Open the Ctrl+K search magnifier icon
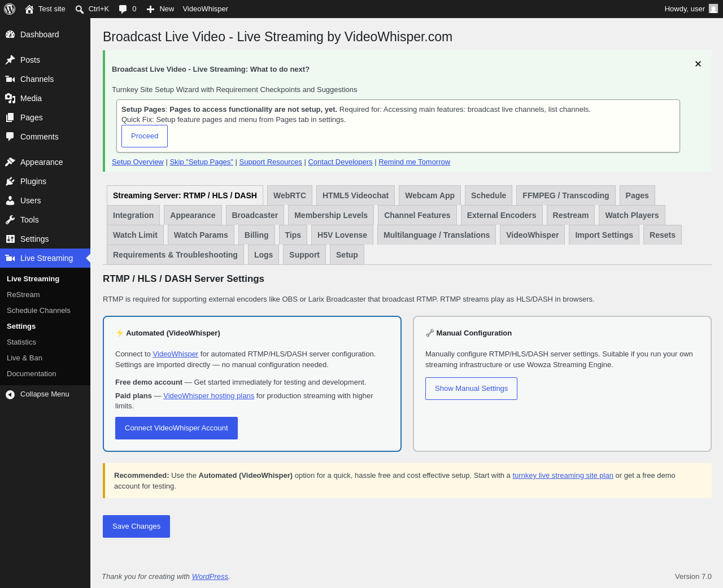Viewport: 723px width, 588px height. (80, 9)
